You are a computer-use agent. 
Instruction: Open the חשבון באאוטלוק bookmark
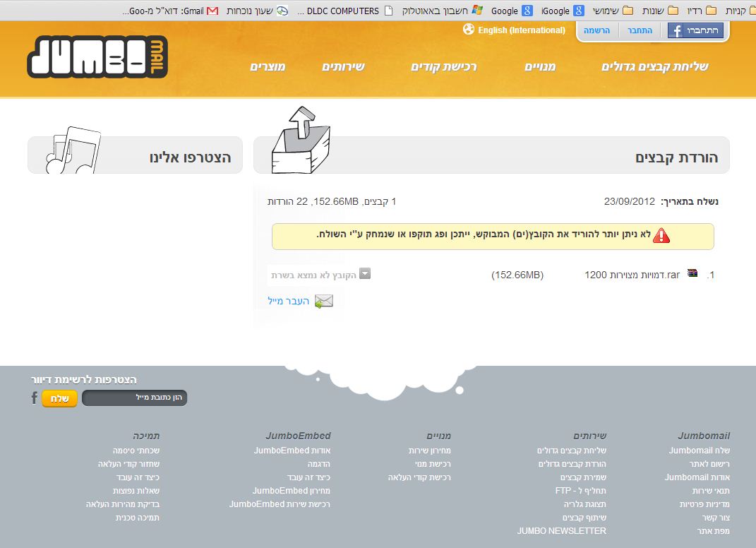pyautogui.click(x=442, y=11)
